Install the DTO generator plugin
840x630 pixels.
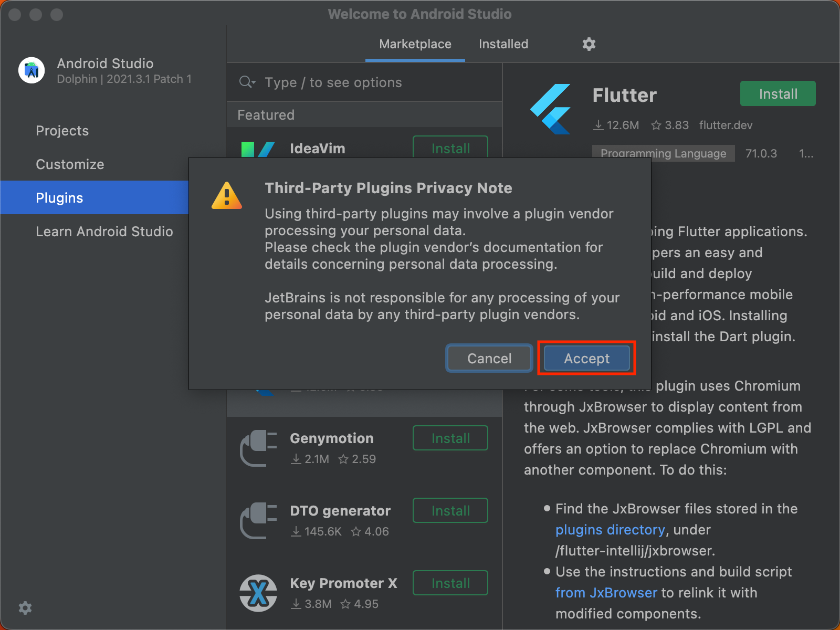(x=450, y=511)
